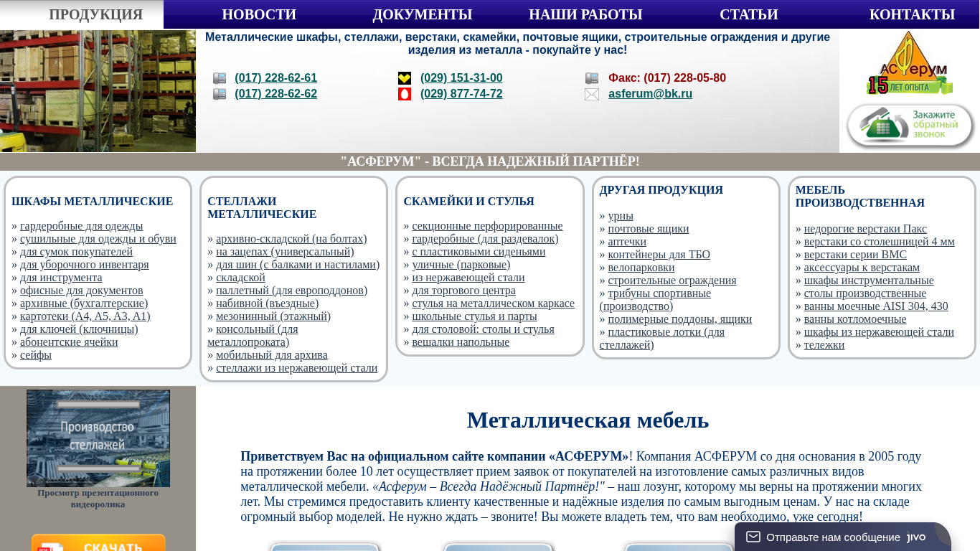
Task: Click the Закажите обратный звонок button
Action: [910, 126]
